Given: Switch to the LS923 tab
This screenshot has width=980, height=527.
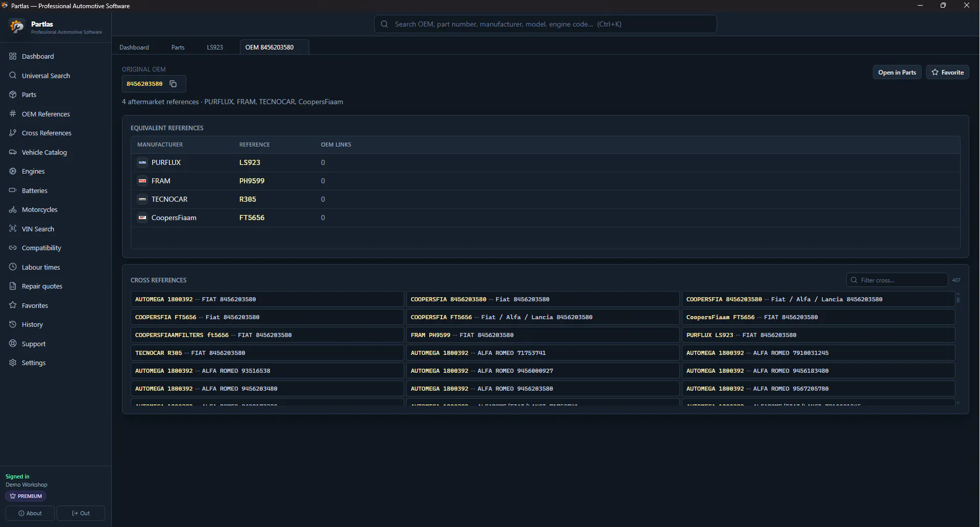Looking at the screenshot, I should click(215, 47).
